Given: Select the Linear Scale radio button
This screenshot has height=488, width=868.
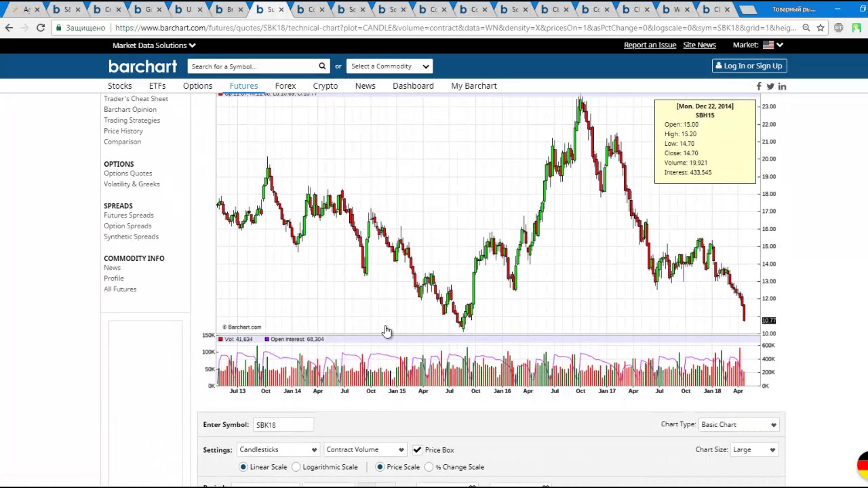Looking at the screenshot, I should point(243,467).
